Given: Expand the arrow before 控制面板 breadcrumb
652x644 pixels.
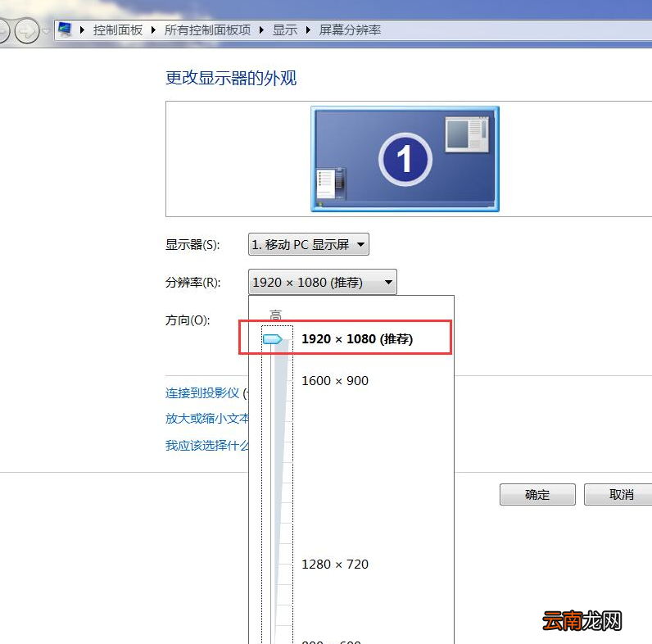Looking at the screenshot, I should (83, 30).
